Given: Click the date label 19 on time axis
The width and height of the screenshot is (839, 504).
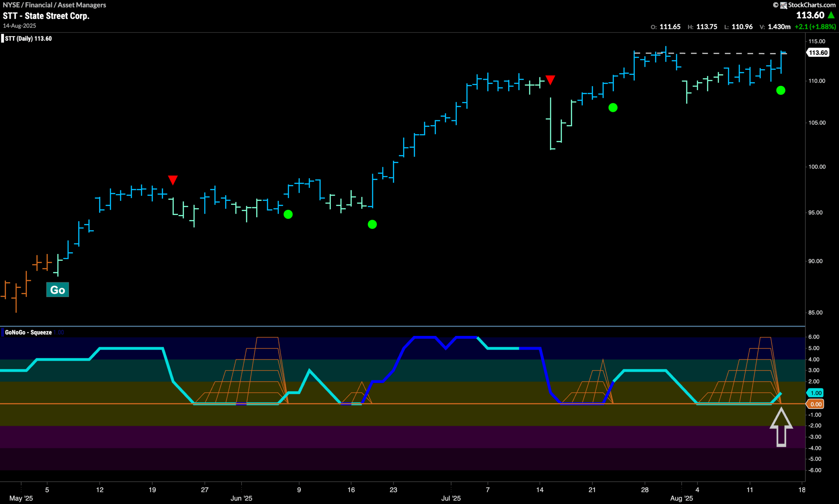Looking at the screenshot, I should [152, 489].
